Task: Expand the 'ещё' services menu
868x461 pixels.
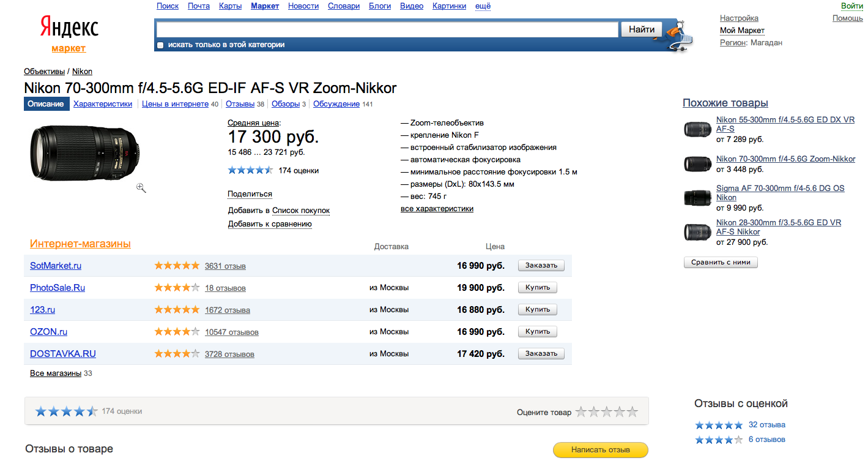Action: 483,6
